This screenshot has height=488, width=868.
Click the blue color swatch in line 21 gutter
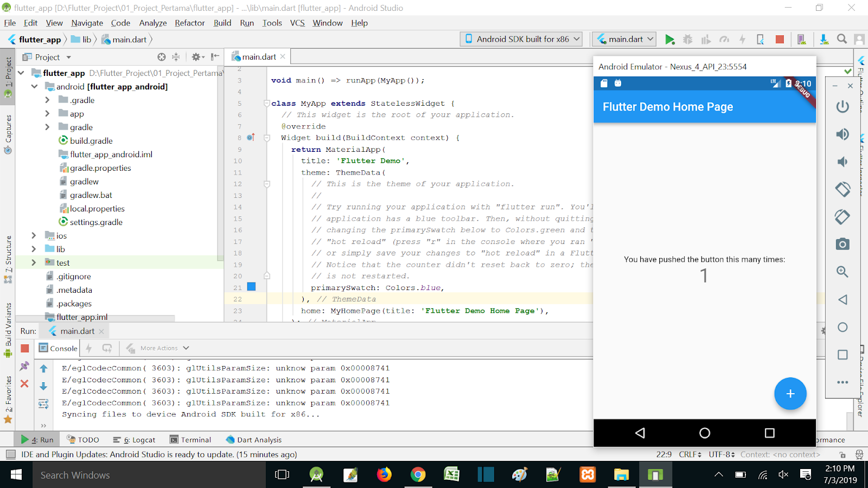pyautogui.click(x=251, y=287)
